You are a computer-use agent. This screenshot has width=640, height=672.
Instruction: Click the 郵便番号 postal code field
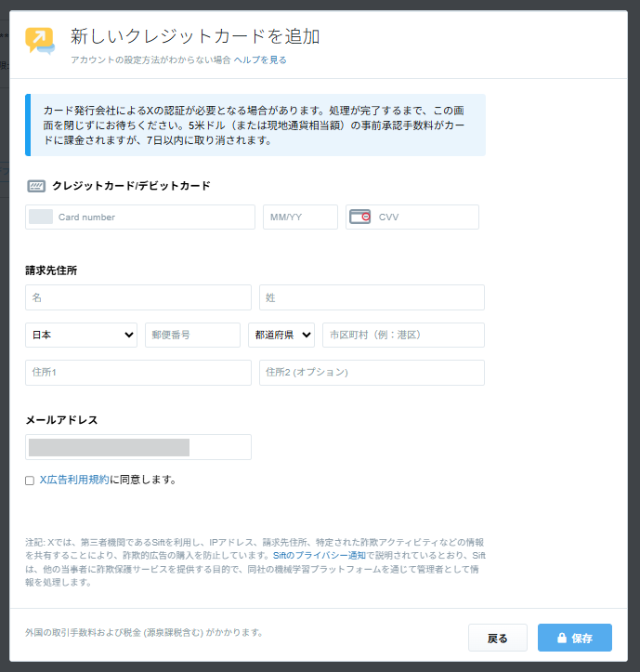(x=192, y=335)
